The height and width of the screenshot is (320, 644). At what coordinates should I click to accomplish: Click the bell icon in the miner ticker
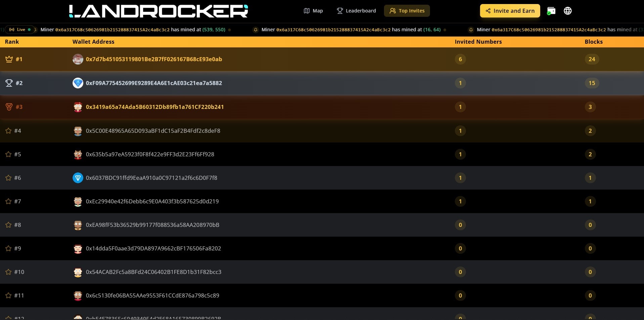pos(256,30)
